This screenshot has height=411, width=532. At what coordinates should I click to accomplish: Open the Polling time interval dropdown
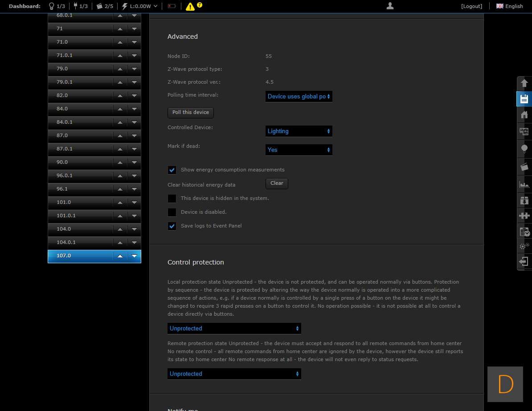299,97
